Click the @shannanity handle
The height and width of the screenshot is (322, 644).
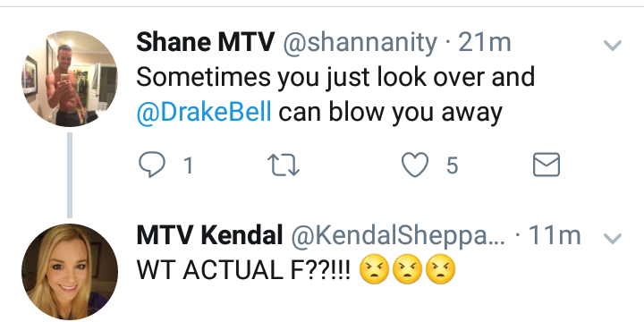pos(360,43)
